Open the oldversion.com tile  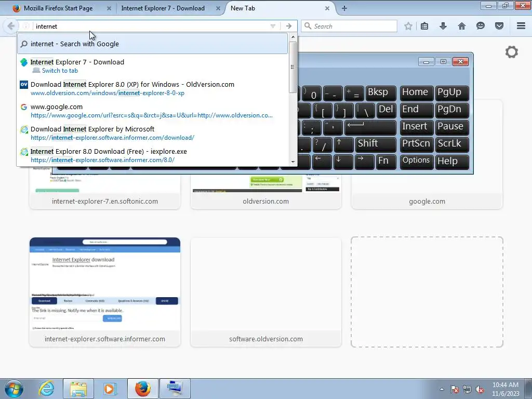point(265,192)
